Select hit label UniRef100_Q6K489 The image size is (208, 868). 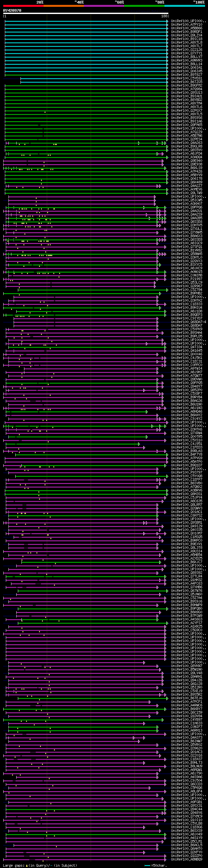tap(187, 182)
